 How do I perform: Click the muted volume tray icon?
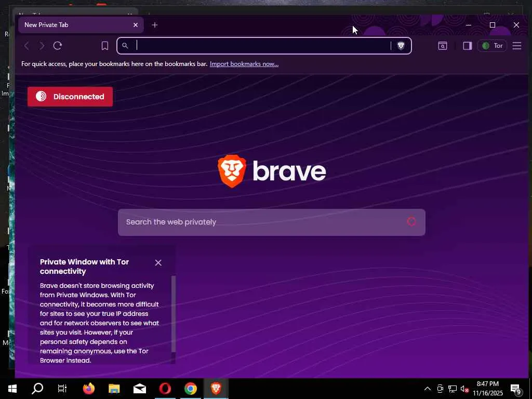pyautogui.click(x=464, y=389)
